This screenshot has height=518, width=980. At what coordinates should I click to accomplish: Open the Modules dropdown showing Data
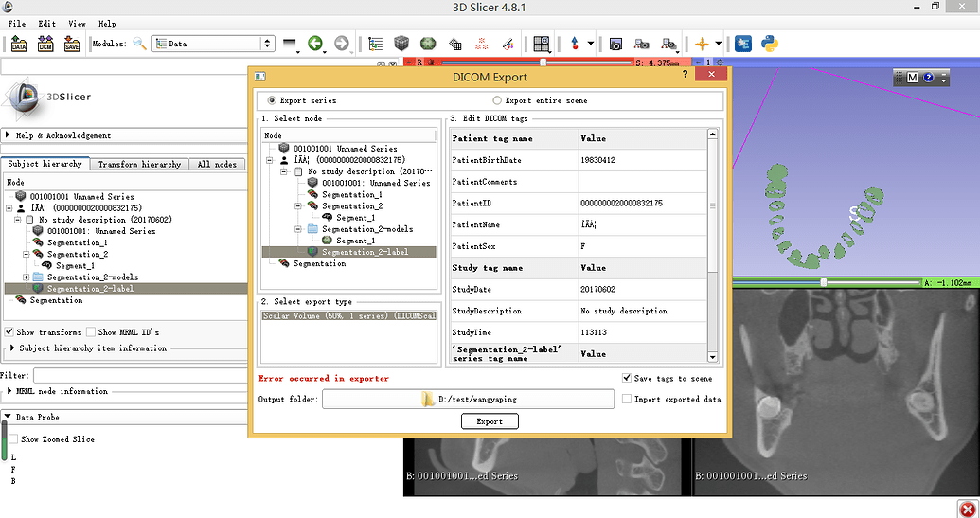click(213, 44)
